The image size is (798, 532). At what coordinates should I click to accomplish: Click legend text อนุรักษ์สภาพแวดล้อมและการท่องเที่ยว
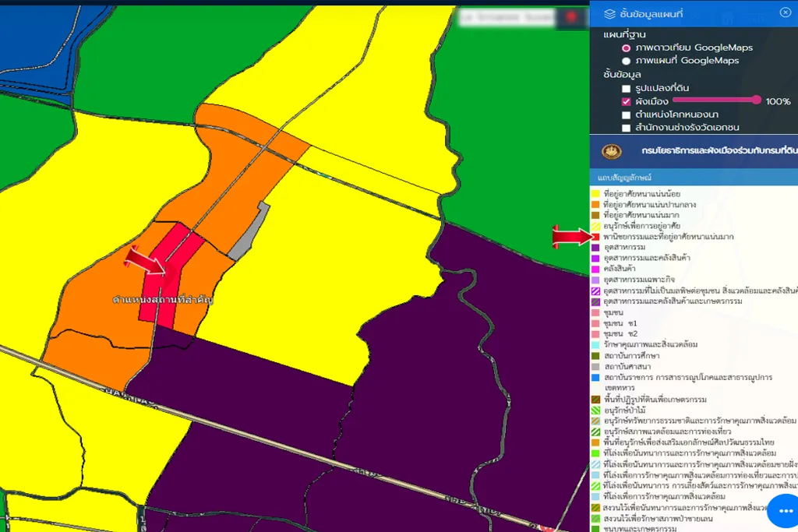(667, 432)
